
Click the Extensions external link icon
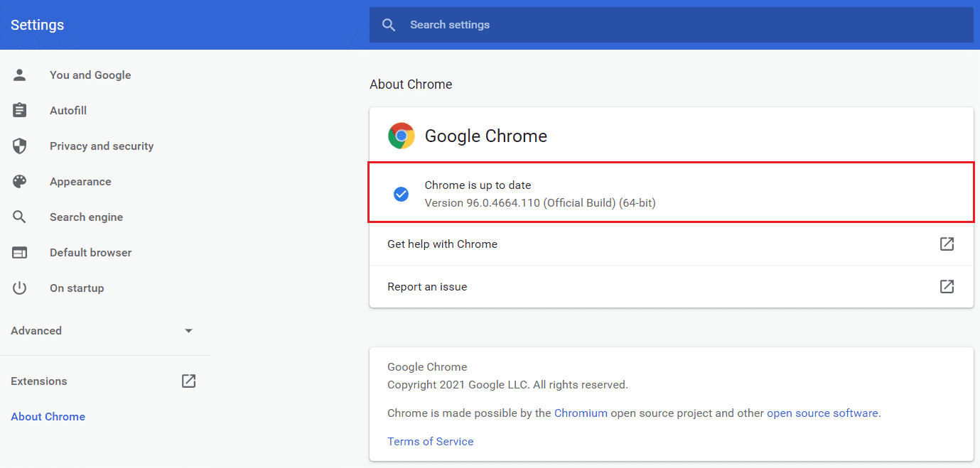point(188,381)
